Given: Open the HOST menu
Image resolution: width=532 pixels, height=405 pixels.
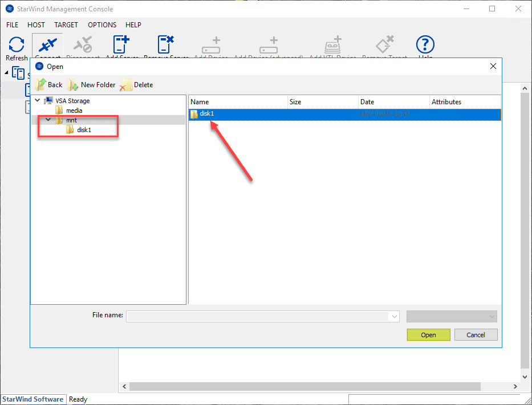Looking at the screenshot, I should 36,24.
